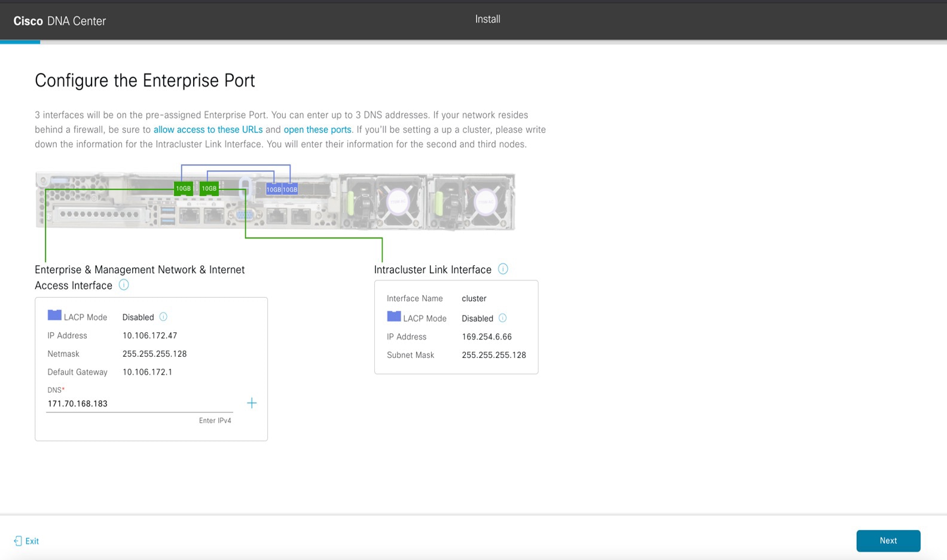This screenshot has width=947, height=560.
Task: Select the blue LACP Mode icon in Intracluster panel
Action: 394,316
